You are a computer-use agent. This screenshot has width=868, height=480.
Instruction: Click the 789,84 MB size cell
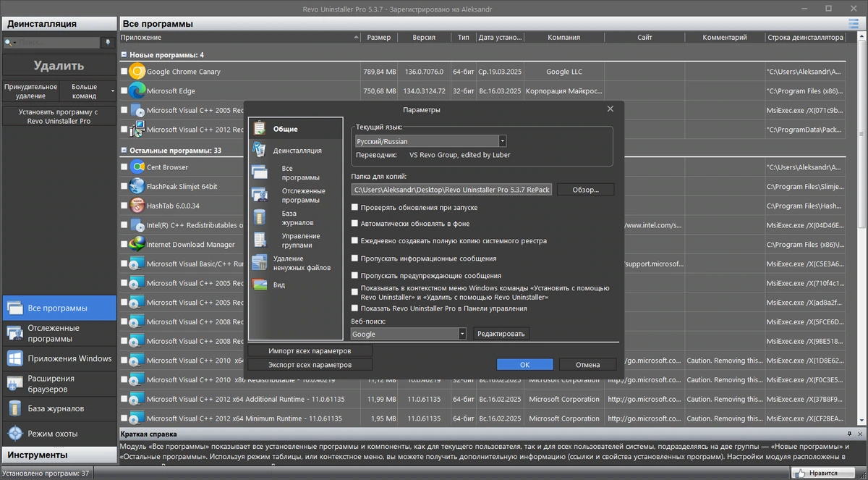click(379, 72)
